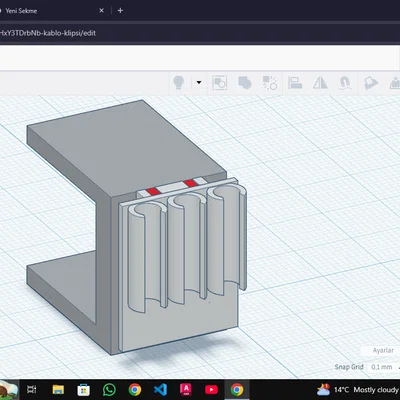Click the address bar URL kablo-klipsi/edit
The height and width of the screenshot is (400, 400).
(x=48, y=33)
